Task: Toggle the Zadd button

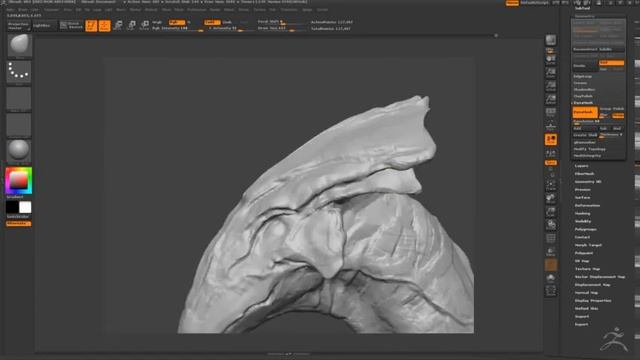Action: point(212,22)
